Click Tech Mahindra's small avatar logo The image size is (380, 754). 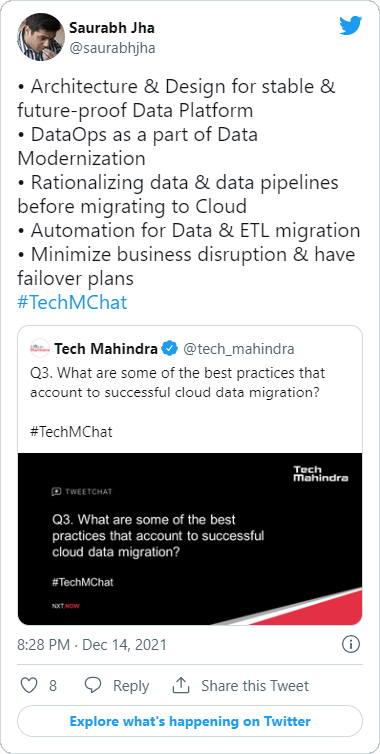[39, 348]
